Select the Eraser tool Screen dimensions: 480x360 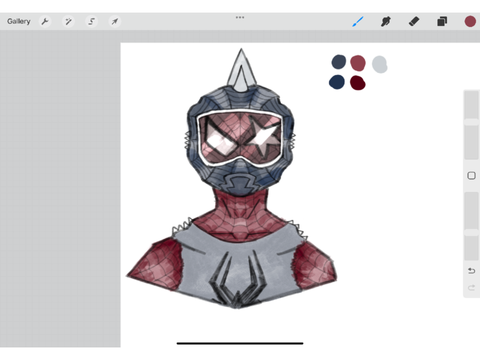click(414, 22)
